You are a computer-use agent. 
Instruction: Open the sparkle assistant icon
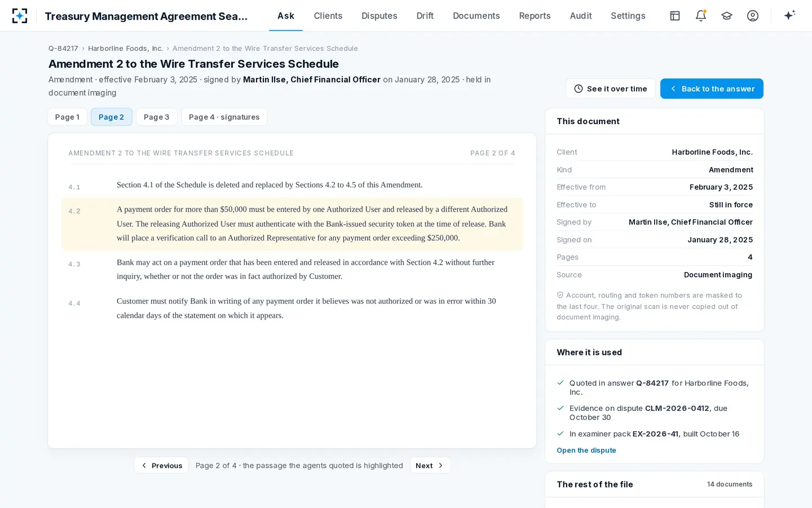[x=789, y=15]
